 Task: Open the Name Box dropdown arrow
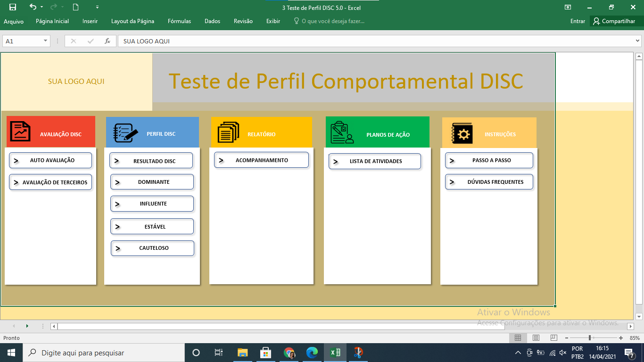[46, 41]
